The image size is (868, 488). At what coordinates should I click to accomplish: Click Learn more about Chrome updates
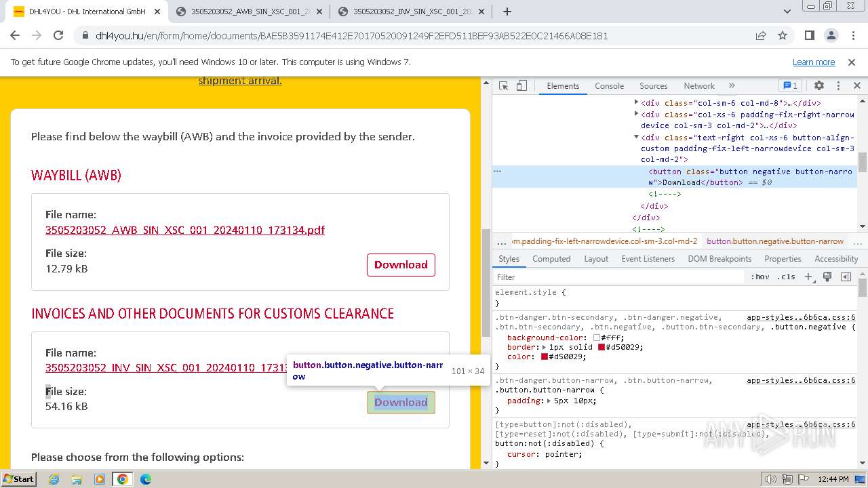pyautogui.click(x=814, y=62)
